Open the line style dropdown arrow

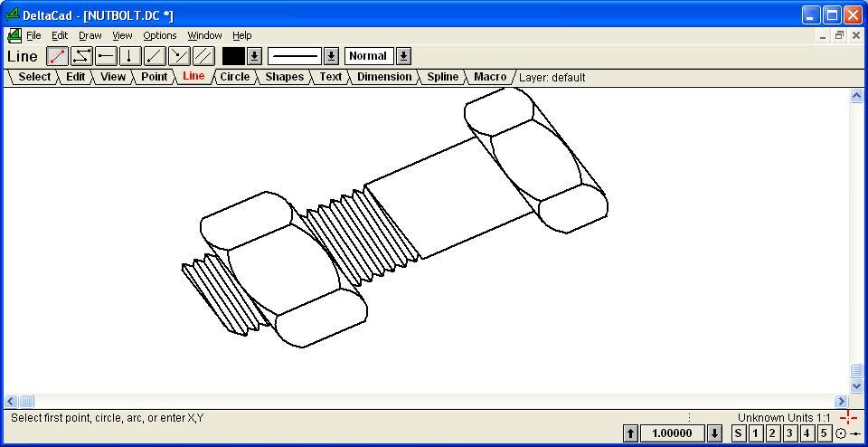coord(331,56)
